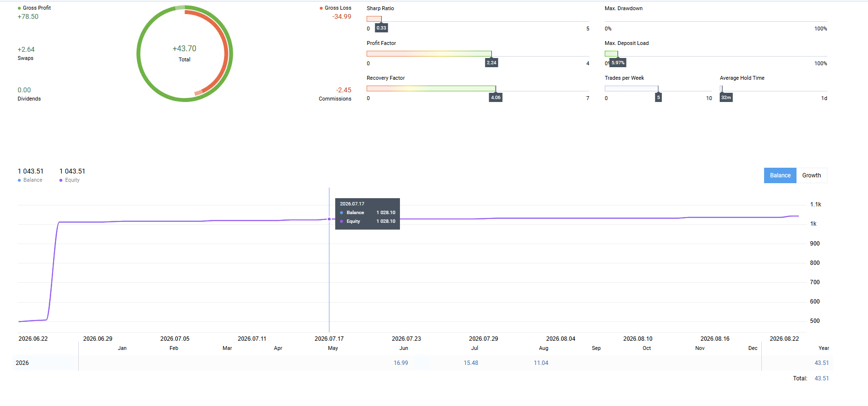868x406 pixels.
Task: Click the Aug monthly result 11.04
Action: coord(541,363)
